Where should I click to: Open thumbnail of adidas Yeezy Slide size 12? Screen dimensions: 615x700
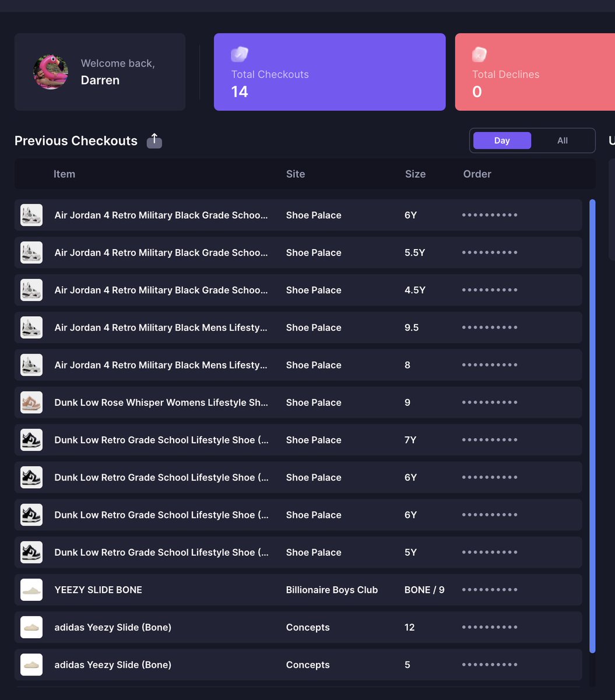pyautogui.click(x=31, y=627)
